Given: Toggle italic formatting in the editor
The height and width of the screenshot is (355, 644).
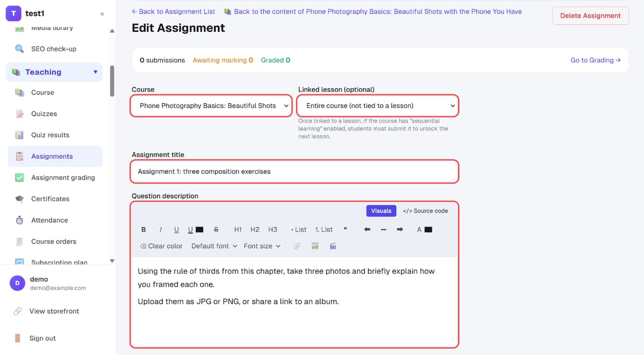Looking at the screenshot, I should point(160,229).
